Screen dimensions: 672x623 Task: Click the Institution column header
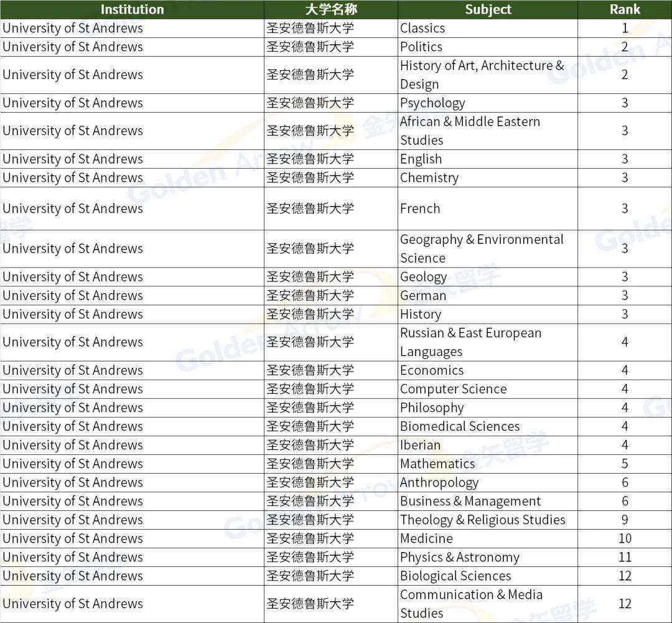pos(132,9)
